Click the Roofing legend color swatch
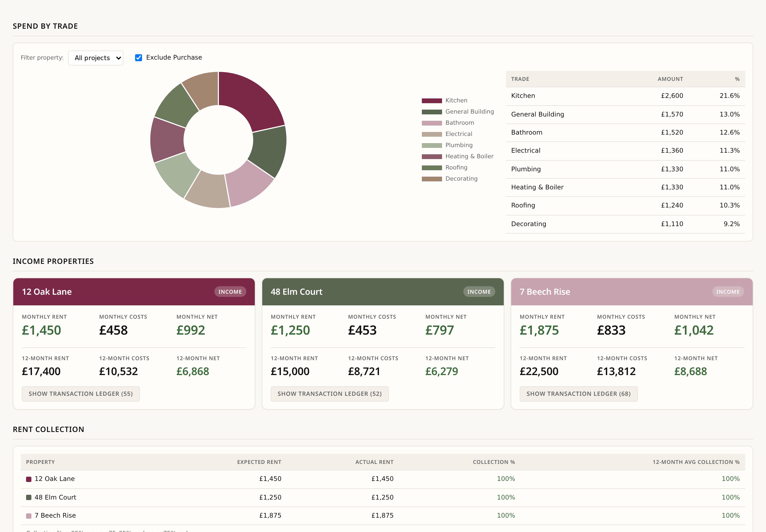The width and height of the screenshot is (766, 532). [x=432, y=168]
